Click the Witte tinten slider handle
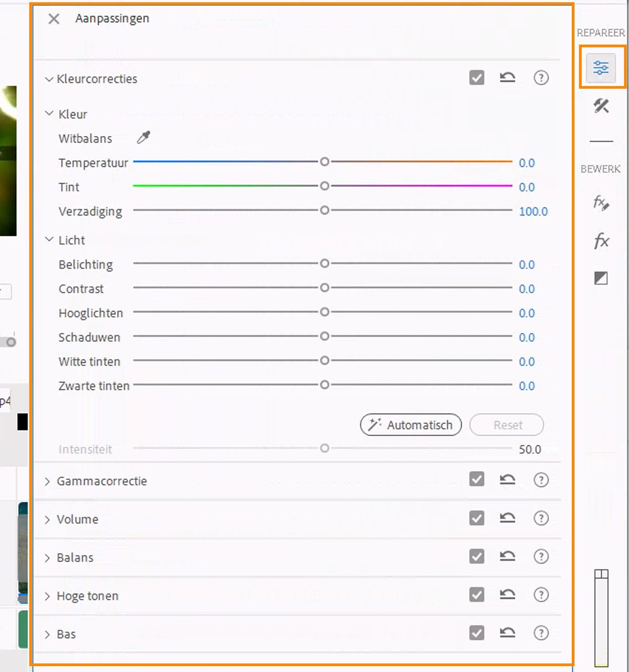 324,361
